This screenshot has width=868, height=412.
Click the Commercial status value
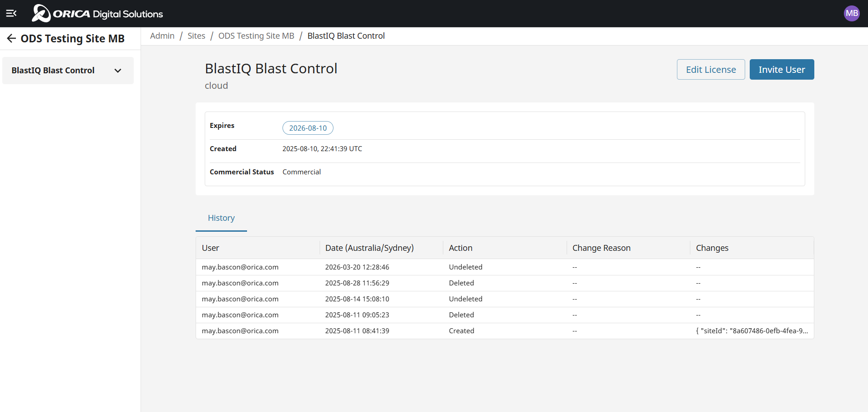pos(302,172)
